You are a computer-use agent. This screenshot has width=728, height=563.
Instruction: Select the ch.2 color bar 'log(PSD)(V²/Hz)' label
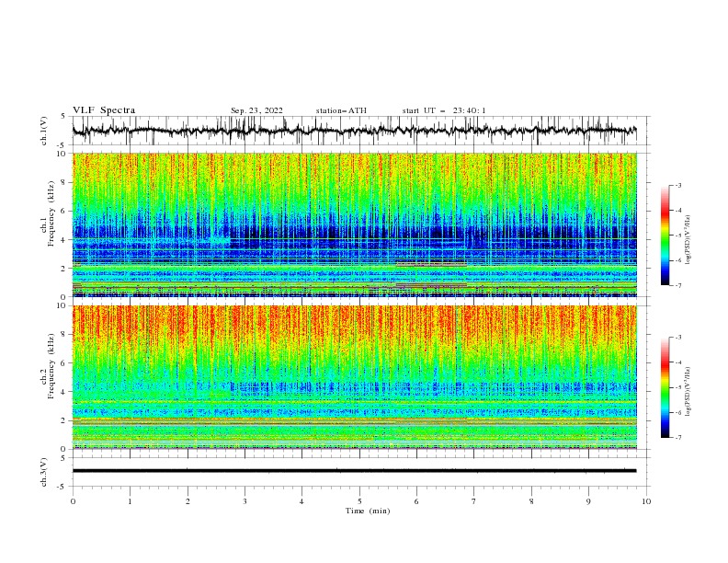tap(688, 392)
